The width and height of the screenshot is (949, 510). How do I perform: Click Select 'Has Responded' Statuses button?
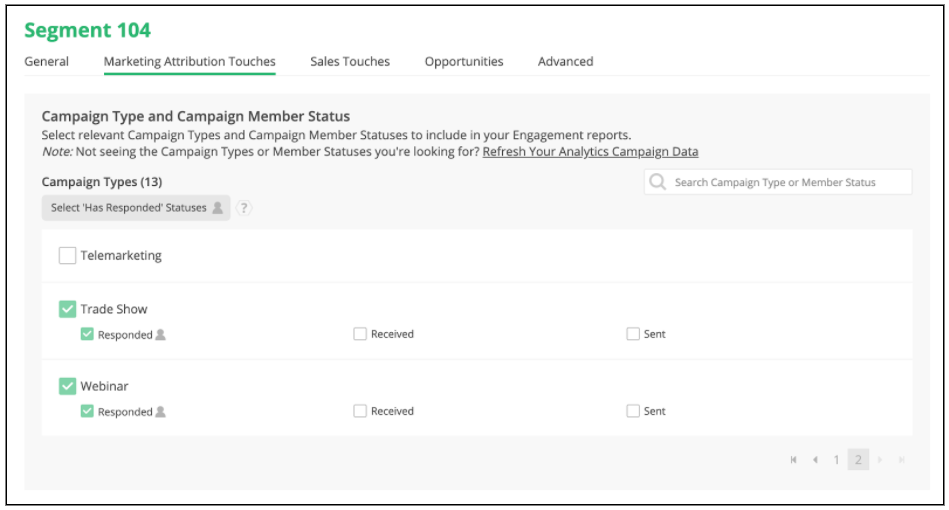point(136,208)
